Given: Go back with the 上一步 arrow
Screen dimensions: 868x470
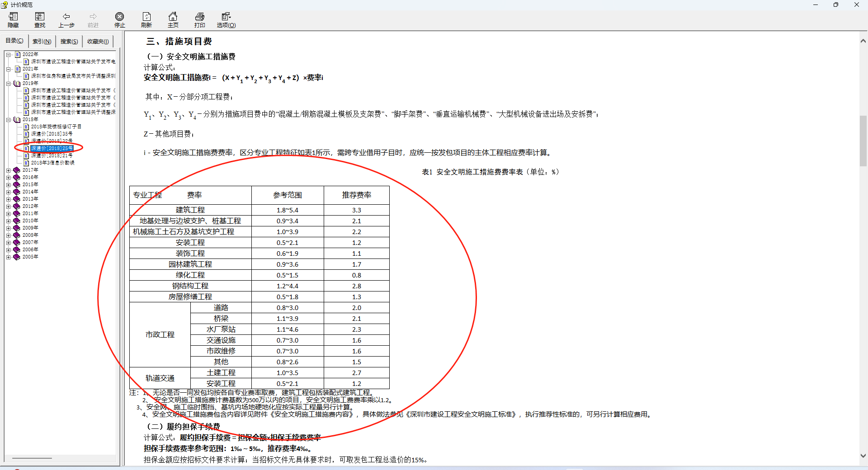Looking at the screenshot, I should pyautogui.click(x=66, y=20).
